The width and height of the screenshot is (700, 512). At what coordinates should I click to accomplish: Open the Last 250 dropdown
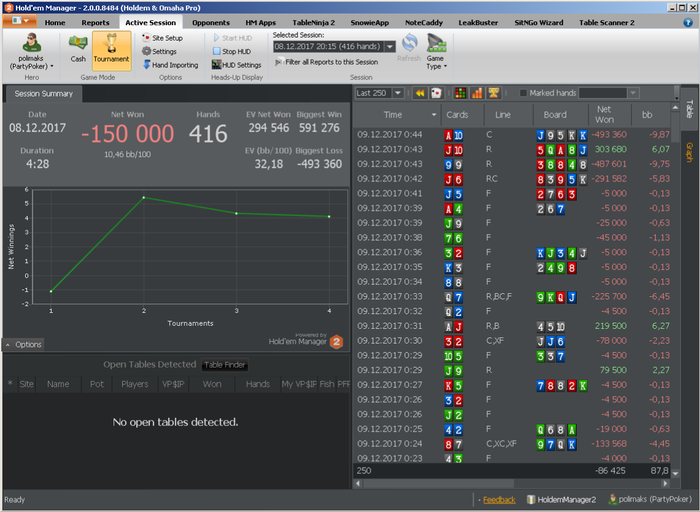click(x=398, y=93)
